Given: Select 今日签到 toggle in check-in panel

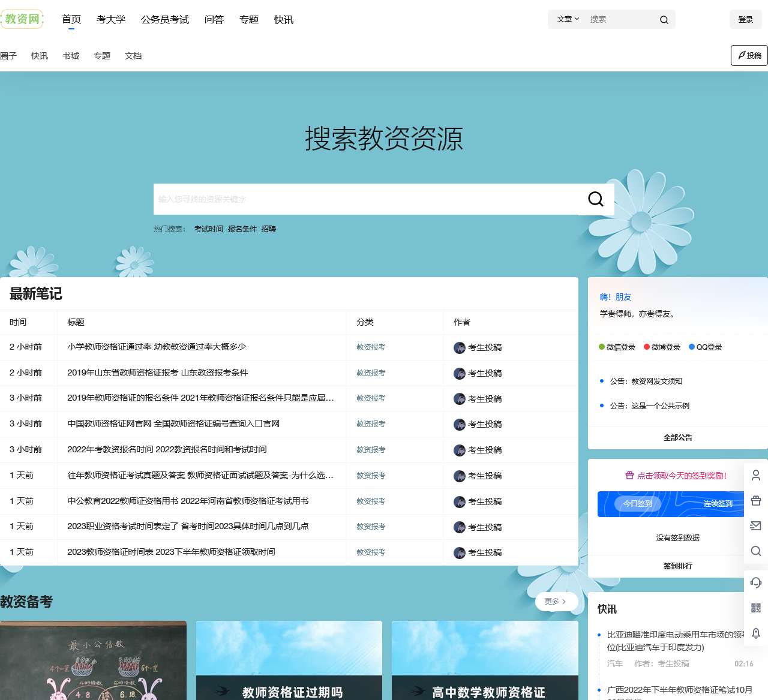Looking at the screenshot, I should [x=637, y=504].
